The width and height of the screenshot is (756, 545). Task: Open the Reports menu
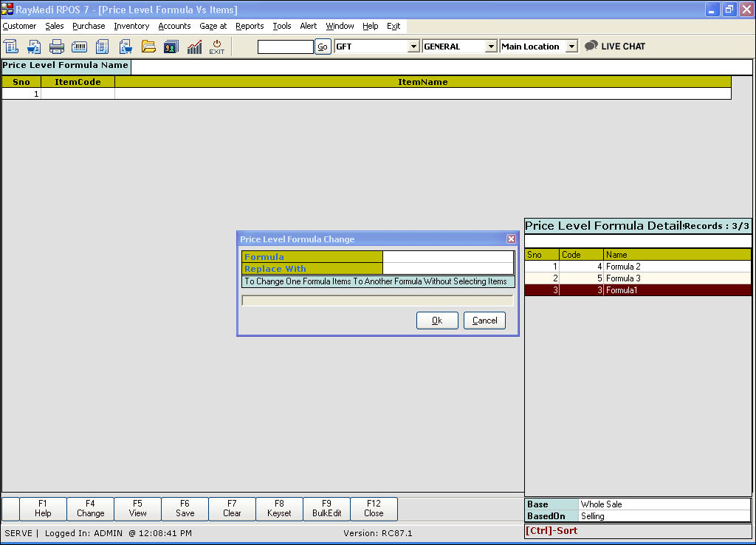point(250,26)
